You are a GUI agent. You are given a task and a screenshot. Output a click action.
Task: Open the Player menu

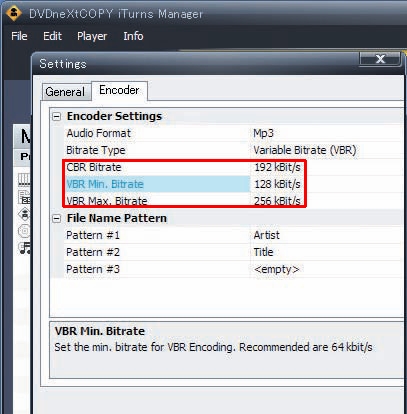click(x=92, y=36)
